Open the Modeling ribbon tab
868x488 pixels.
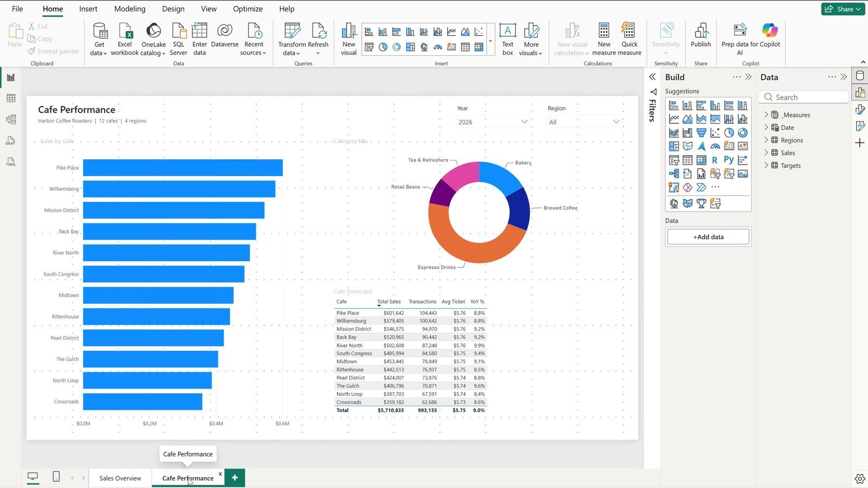(130, 9)
